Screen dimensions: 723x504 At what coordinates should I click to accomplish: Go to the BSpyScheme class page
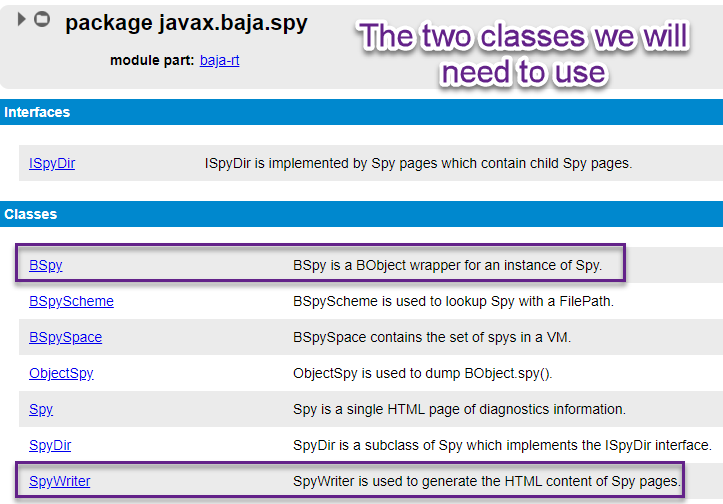[x=71, y=301]
